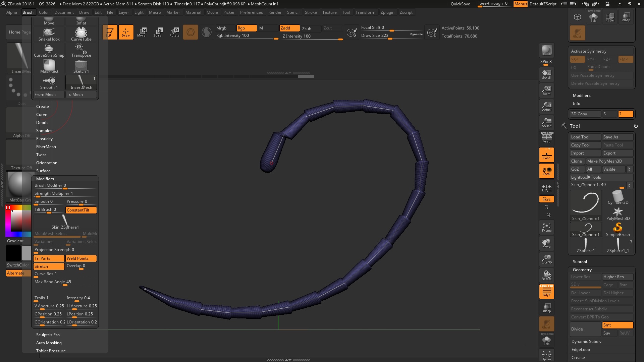This screenshot has height=362, width=644.
Task: Toggle Tri Parts option
Action: 49,258
